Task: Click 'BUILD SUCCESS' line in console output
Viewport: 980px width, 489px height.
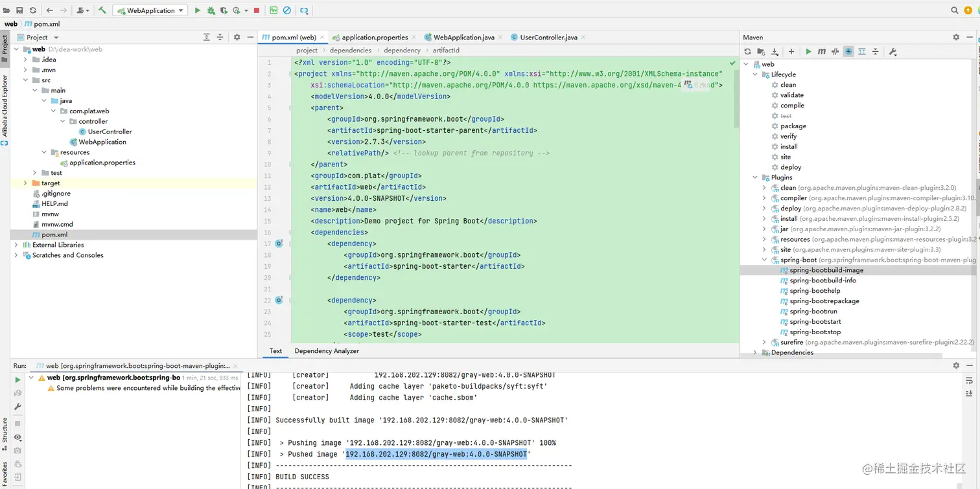Action: (x=303, y=477)
